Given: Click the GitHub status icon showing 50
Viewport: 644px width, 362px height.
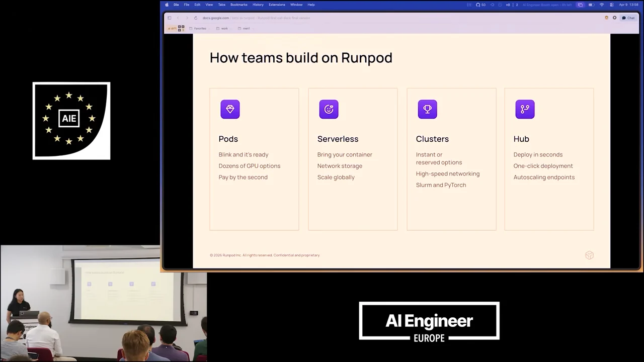Looking at the screenshot, I should point(480,5).
